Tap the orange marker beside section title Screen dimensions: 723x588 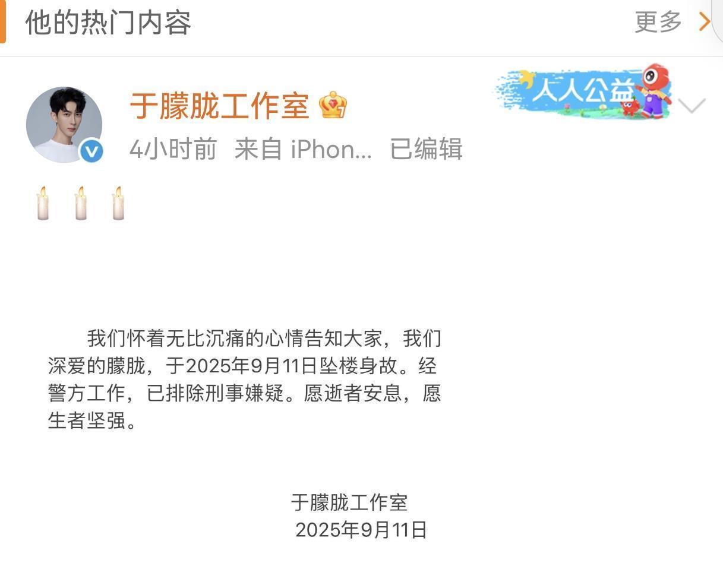(x=2, y=22)
